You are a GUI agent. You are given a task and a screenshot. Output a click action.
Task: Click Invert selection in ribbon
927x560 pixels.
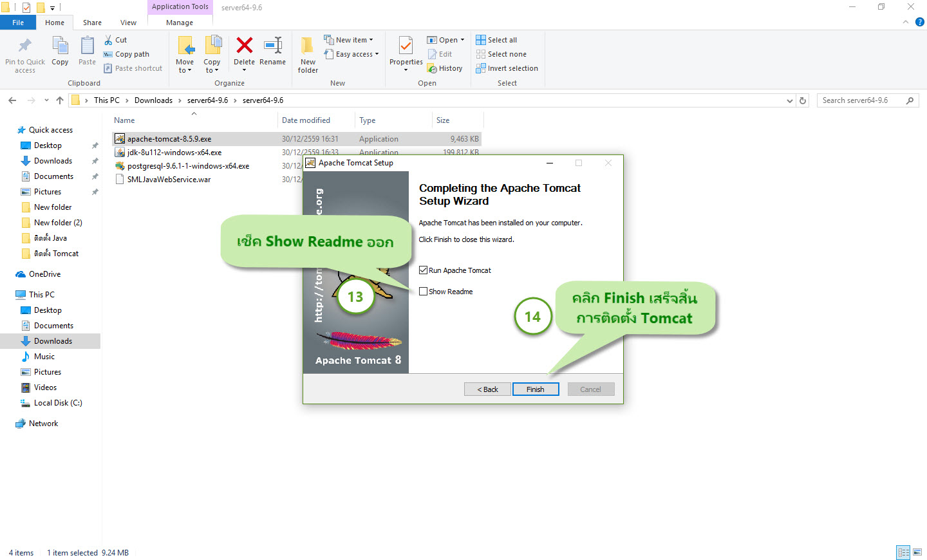pos(507,68)
